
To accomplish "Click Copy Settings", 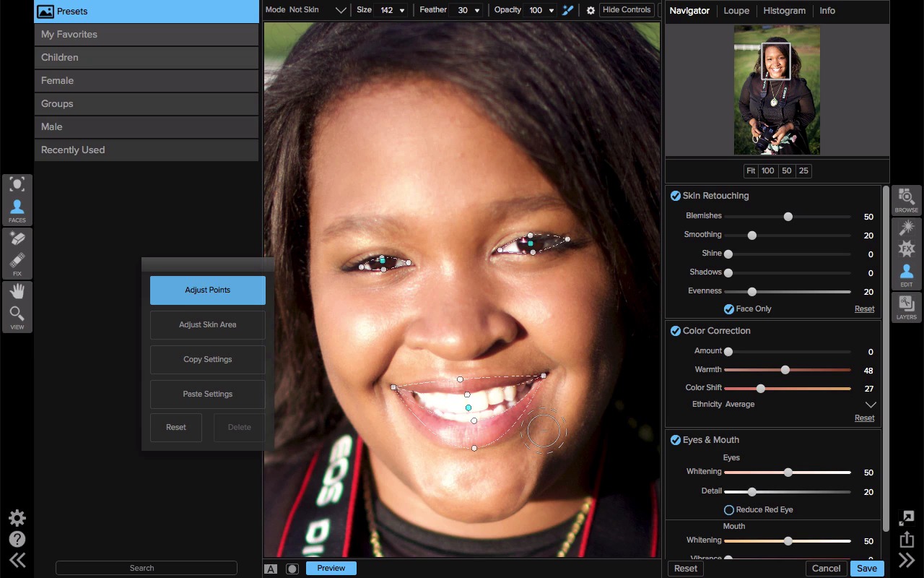I will pyautogui.click(x=208, y=360).
